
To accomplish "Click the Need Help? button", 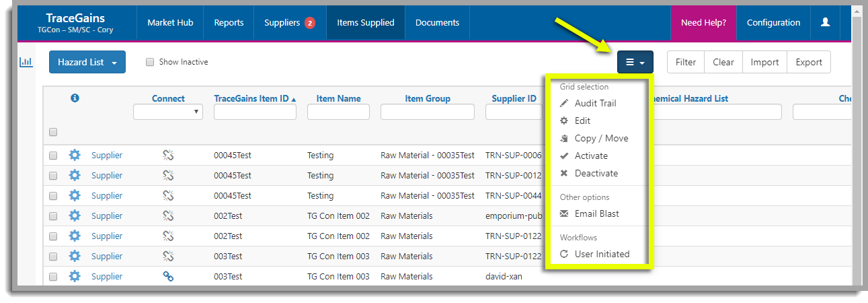I will coord(703,22).
